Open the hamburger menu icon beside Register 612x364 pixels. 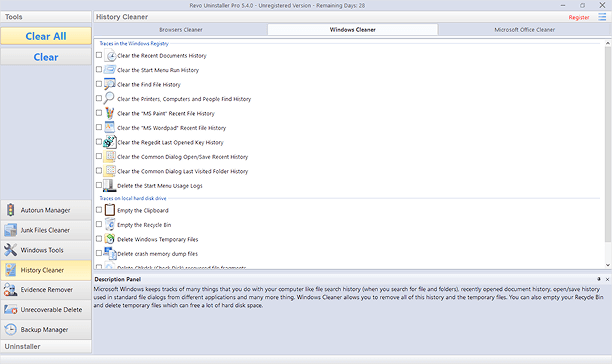click(x=602, y=17)
